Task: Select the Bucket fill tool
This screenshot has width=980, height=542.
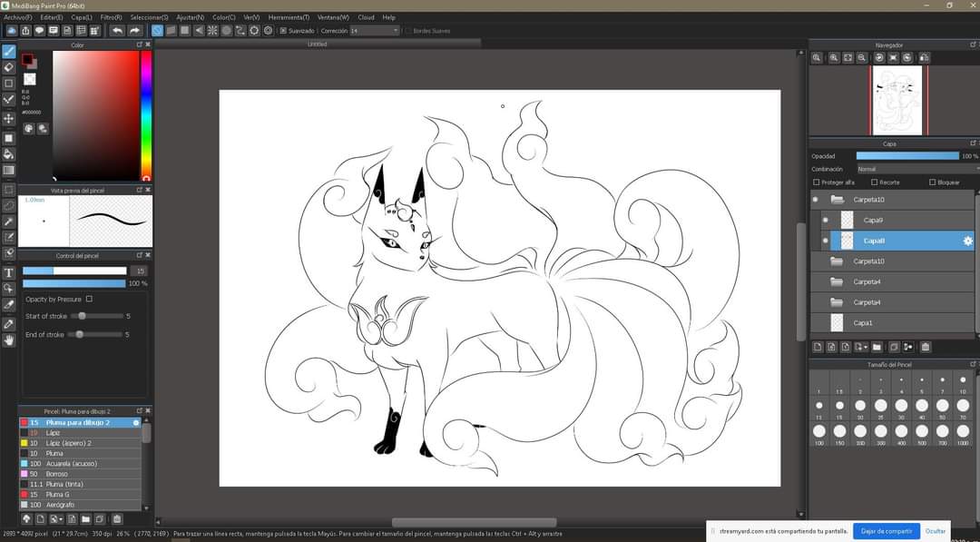Action: 9,153
